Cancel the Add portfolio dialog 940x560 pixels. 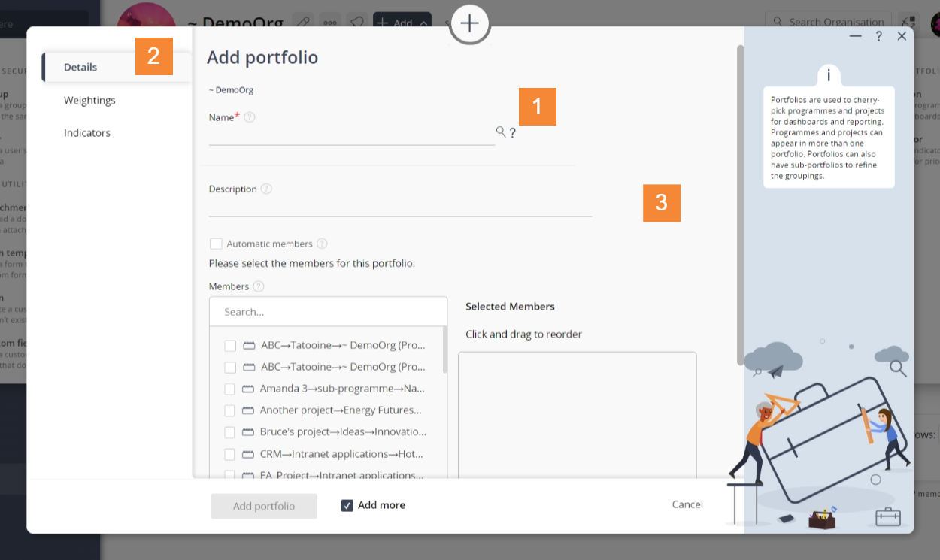pos(687,504)
